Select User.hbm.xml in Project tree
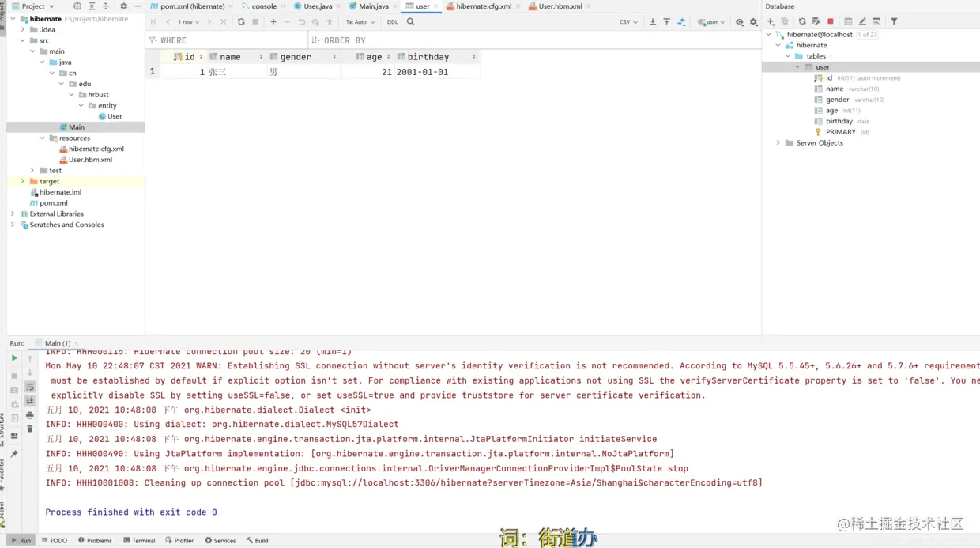 (x=90, y=160)
